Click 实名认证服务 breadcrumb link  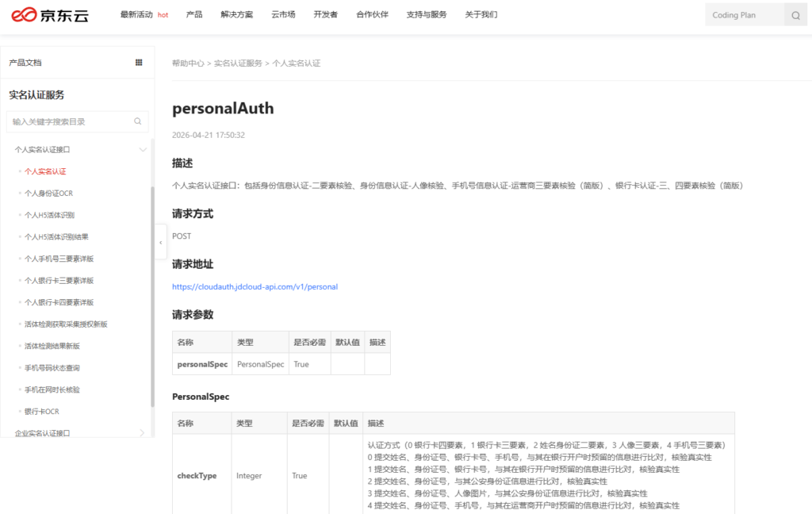[x=238, y=63]
